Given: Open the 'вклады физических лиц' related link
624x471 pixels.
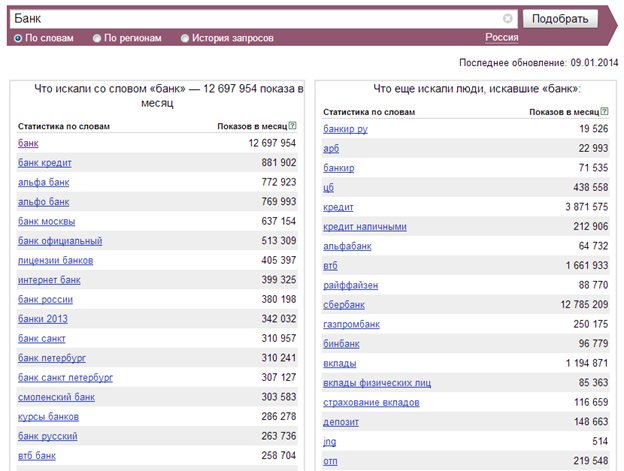Looking at the screenshot, I should pos(377,383).
